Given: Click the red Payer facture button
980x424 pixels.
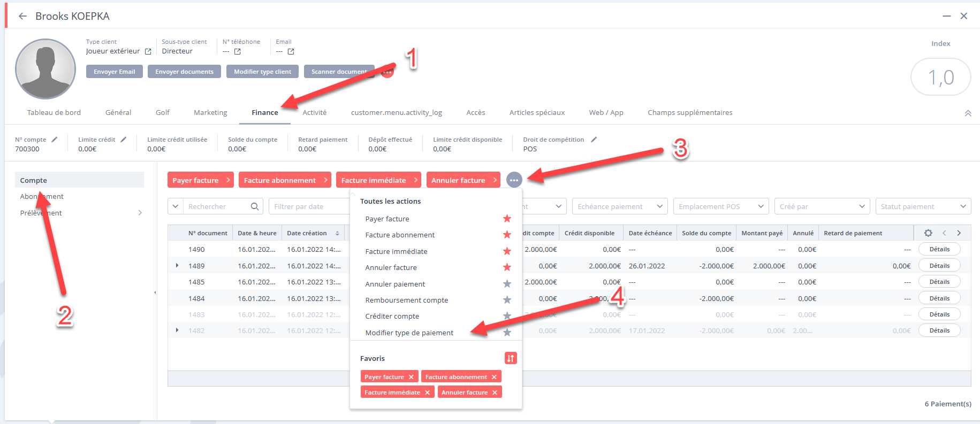Looking at the screenshot, I should click(201, 180).
